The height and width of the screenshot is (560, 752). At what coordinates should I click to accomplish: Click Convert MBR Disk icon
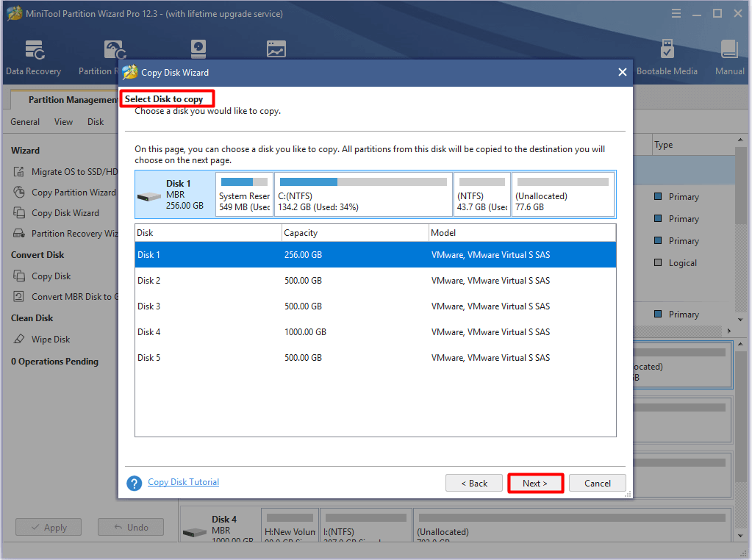pyautogui.click(x=18, y=297)
